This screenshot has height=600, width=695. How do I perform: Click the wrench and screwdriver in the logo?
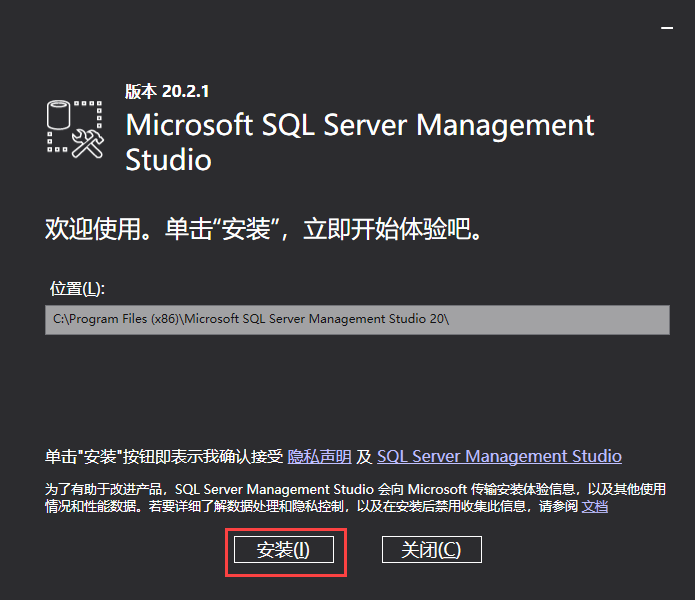[x=90, y=145]
